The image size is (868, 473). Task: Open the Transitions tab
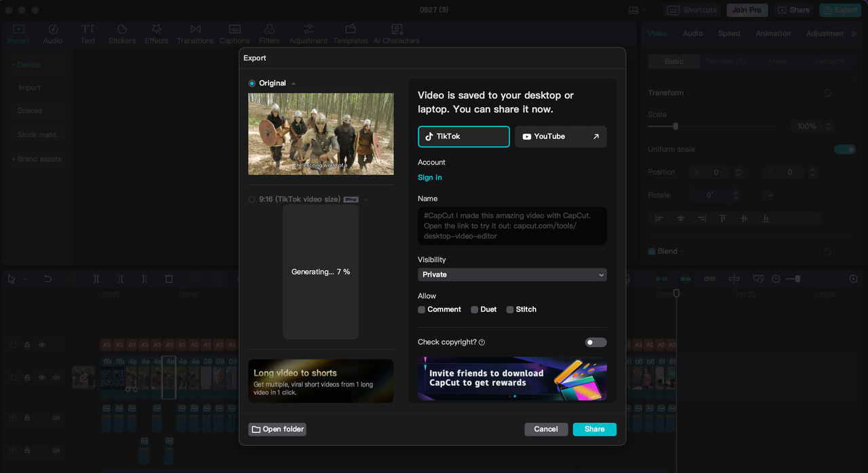pyautogui.click(x=195, y=34)
